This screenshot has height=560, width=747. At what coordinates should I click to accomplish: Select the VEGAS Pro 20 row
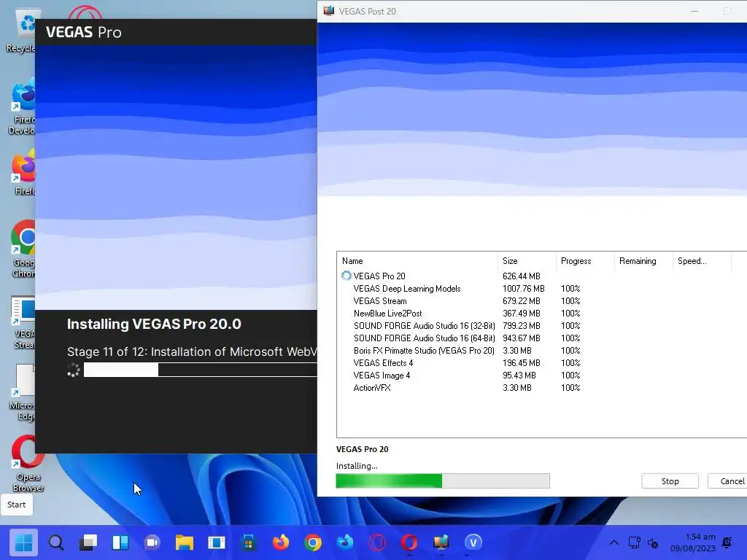tap(542, 276)
